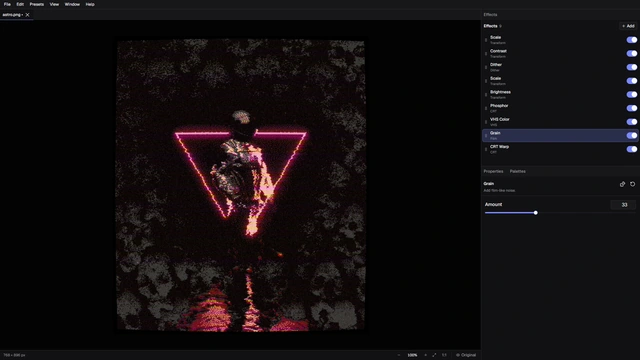Turn off the Brightness effect
The height and width of the screenshot is (360, 640).
pyautogui.click(x=631, y=94)
